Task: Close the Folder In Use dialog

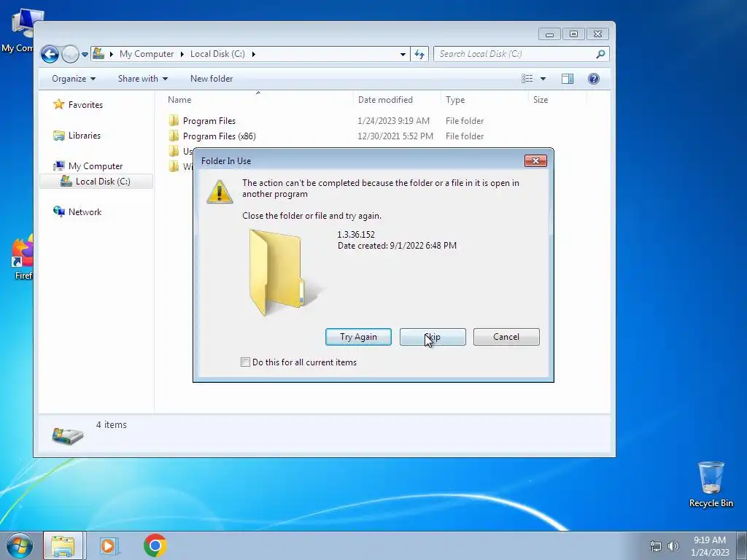Action: [x=535, y=161]
